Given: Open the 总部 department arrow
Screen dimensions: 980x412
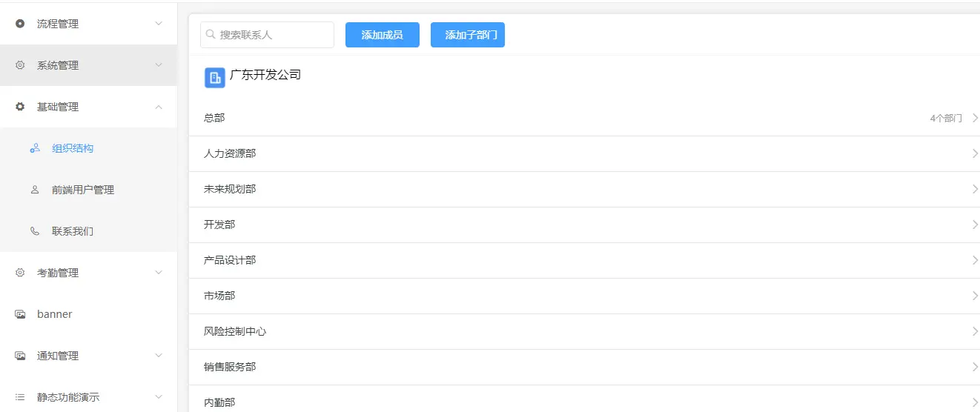Looking at the screenshot, I should pyautogui.click(x=975, y=118).
